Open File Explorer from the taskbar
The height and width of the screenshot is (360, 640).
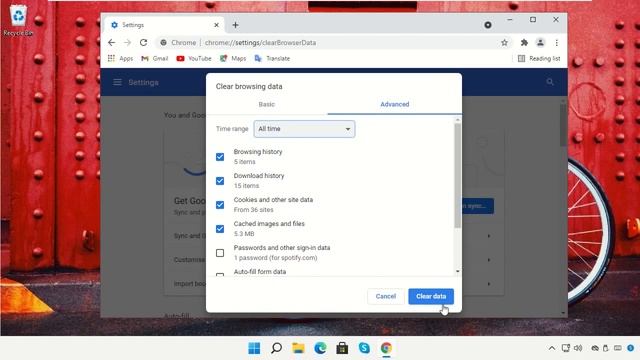(x=298, y=348)
